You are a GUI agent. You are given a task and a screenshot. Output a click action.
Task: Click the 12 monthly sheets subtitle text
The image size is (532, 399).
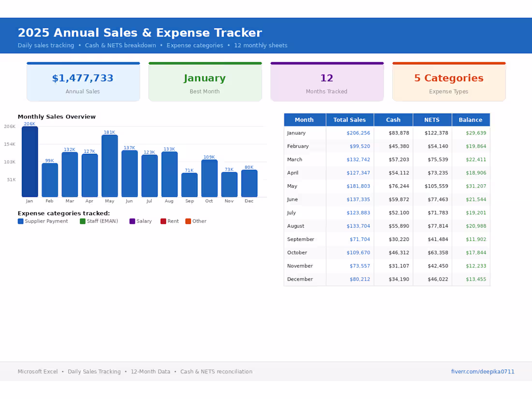(261, 45)
